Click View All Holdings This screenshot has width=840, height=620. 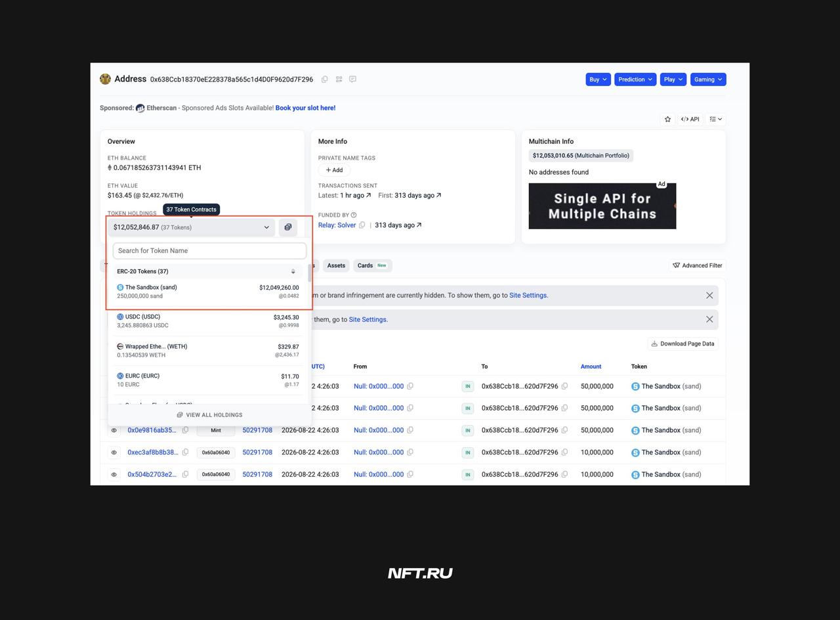[x=209, y=415]
